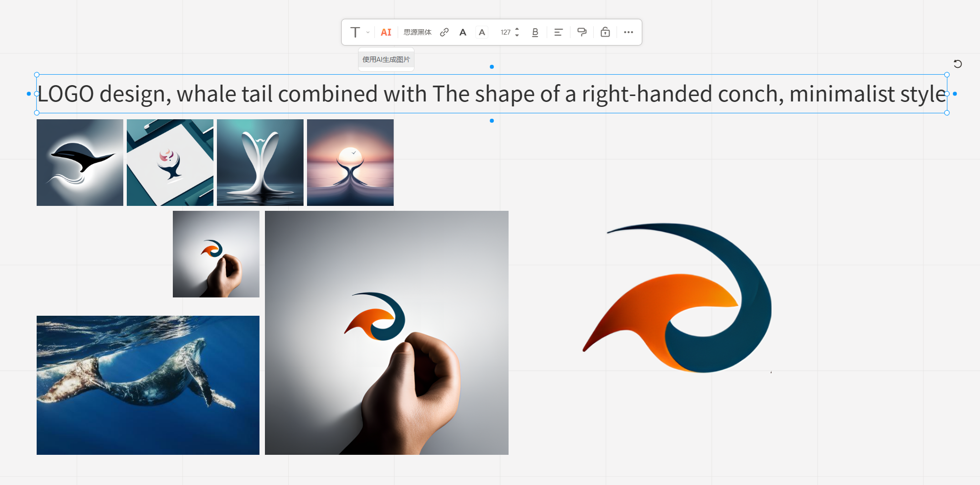This screenshot has width=980, height=485.
Task: Select the large orange and blue logo
Action: click(677, 298)
